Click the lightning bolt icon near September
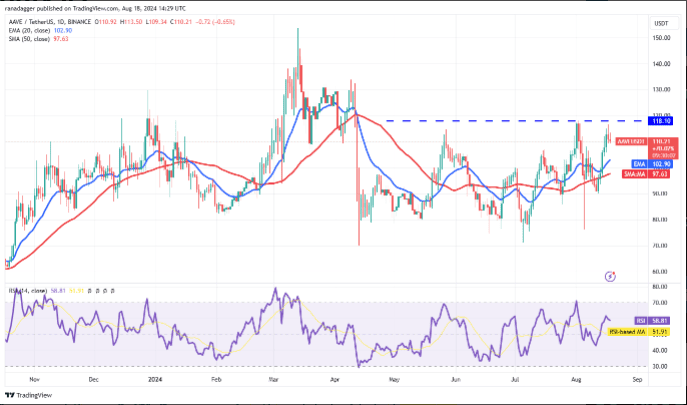The width and height of the screenshot is (687, 405). (610, 276)
